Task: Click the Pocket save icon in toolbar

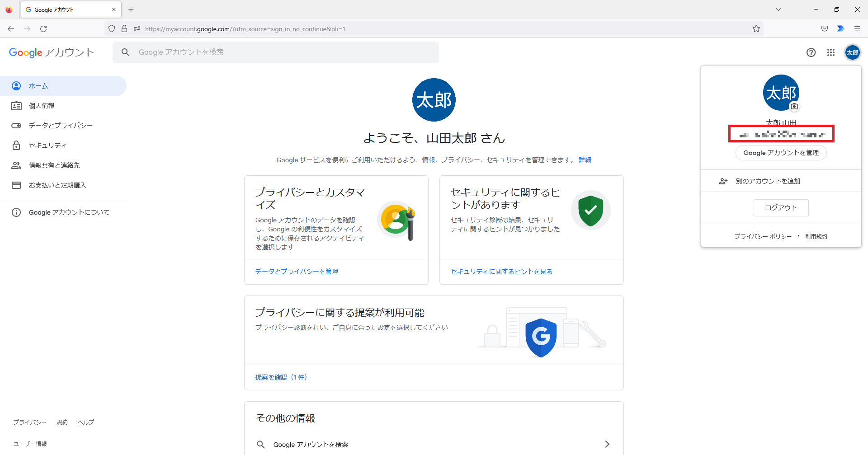Action: (825, 28)
